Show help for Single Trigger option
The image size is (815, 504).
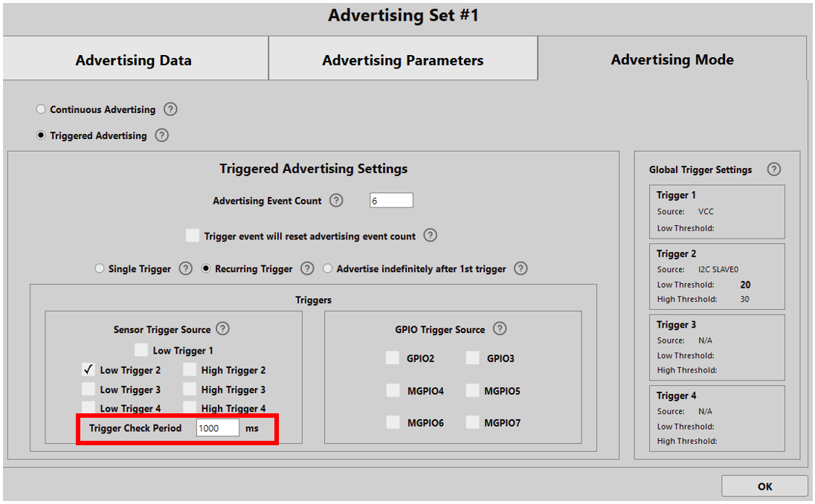point(186,268)
